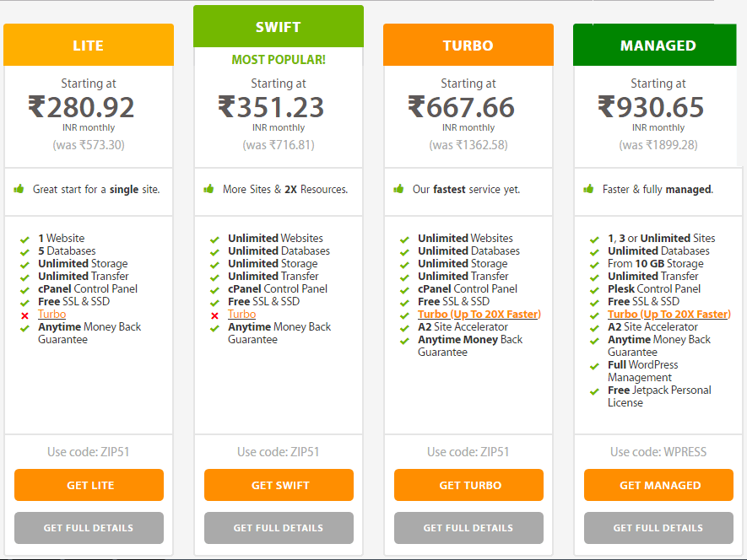Open Turbo (Up To 20X Faster) in Turbo plan

[x=479, y=314]
